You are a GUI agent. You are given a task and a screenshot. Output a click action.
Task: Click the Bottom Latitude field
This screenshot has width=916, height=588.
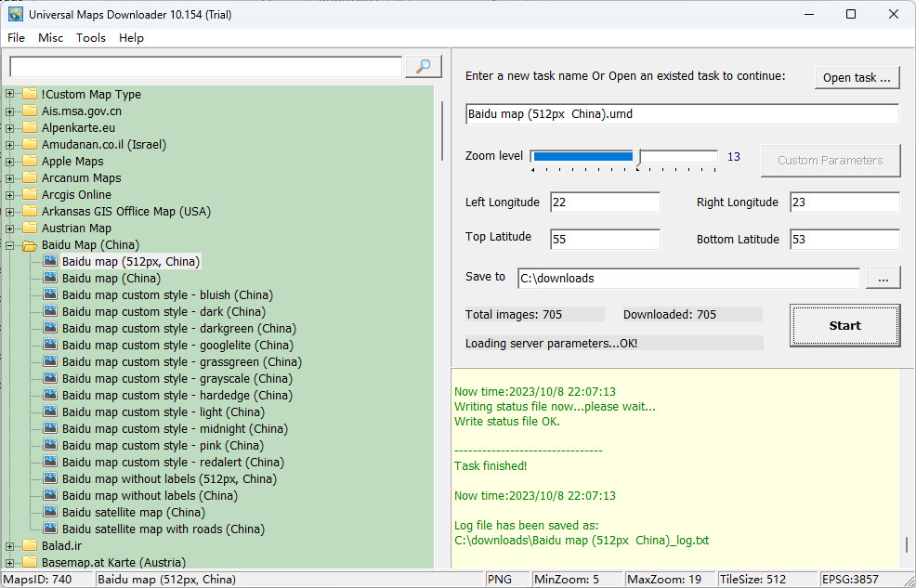(844, 240)
